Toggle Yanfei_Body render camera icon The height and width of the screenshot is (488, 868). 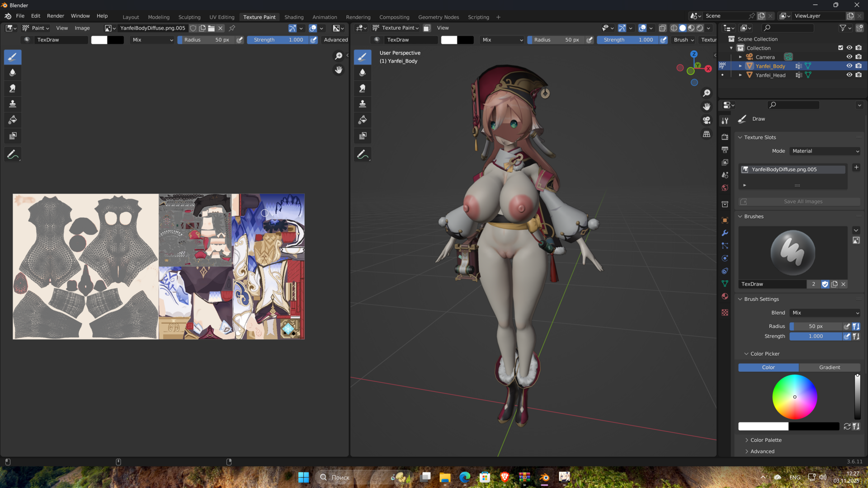pos(859,66)
